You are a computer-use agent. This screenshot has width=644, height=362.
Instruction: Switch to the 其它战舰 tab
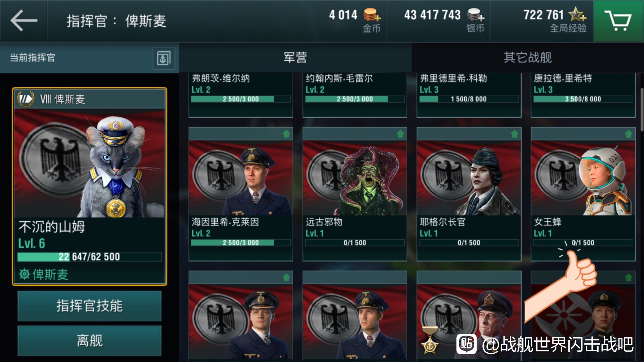528,58
